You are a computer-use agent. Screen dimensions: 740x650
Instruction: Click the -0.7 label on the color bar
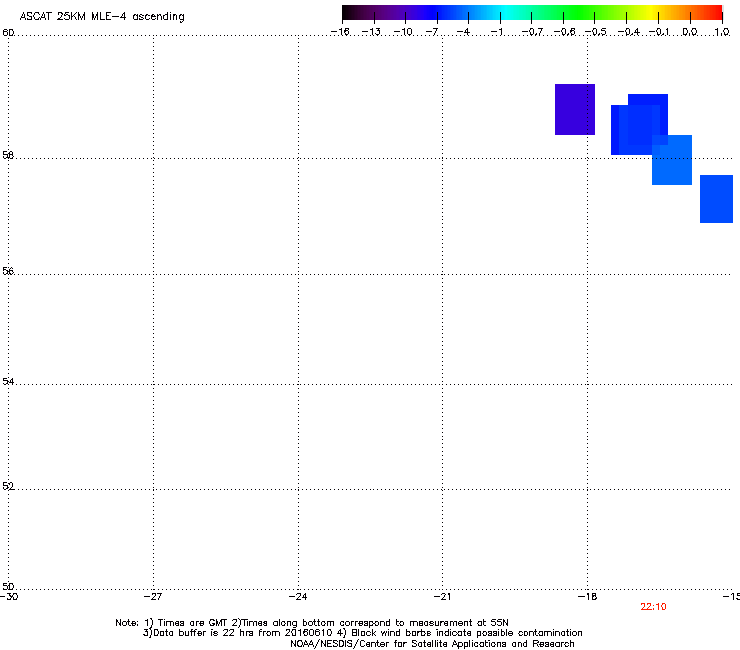(532, 32)
